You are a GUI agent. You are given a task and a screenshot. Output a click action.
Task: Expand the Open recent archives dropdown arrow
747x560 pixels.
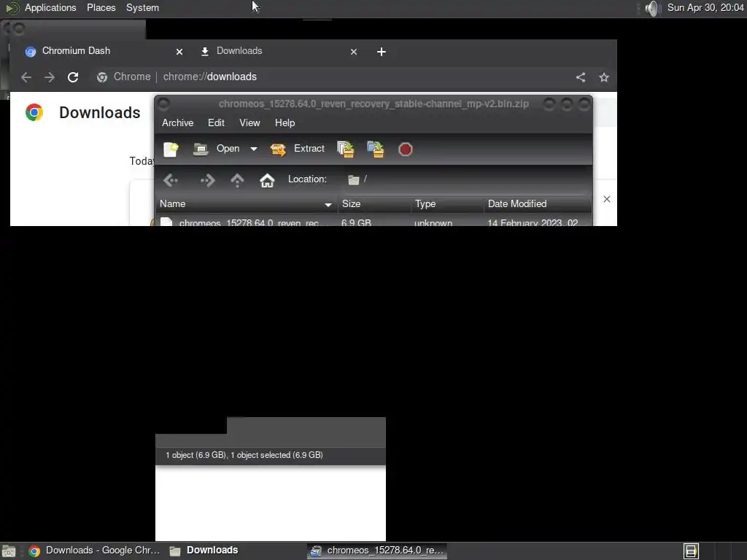(254, 149)
